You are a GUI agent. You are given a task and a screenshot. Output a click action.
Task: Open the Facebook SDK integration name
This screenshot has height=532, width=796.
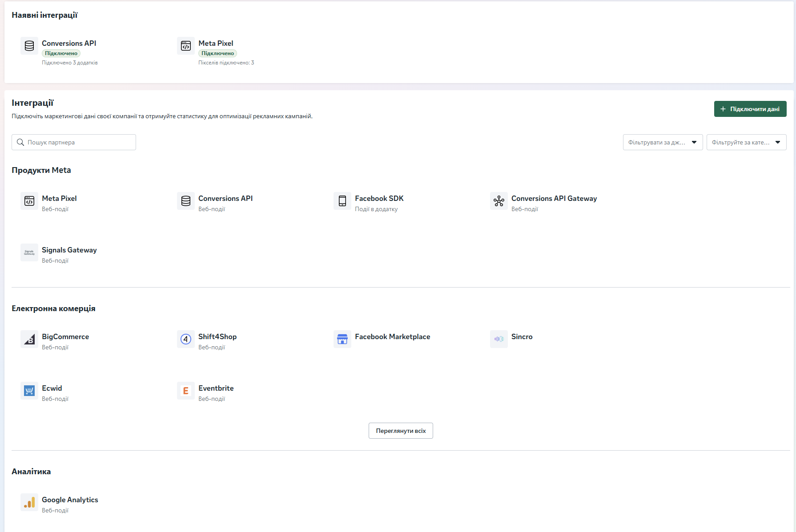tap(379, 198)
